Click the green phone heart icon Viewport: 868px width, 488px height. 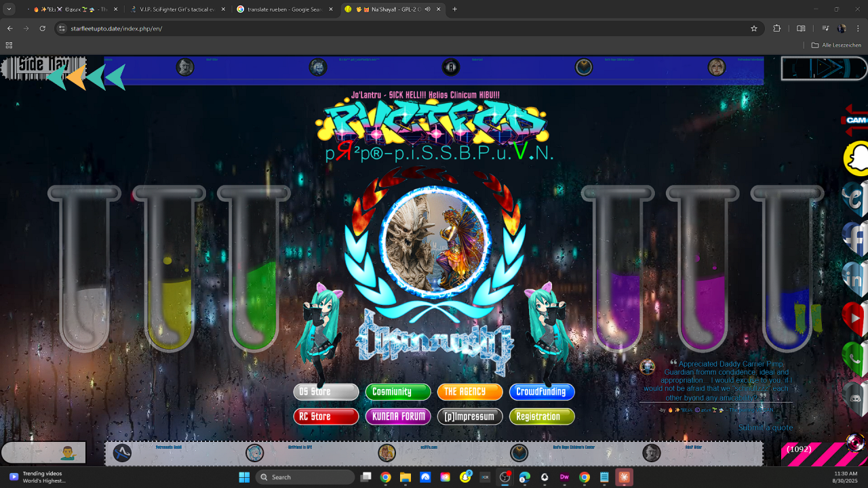click(x=856, y=357)
